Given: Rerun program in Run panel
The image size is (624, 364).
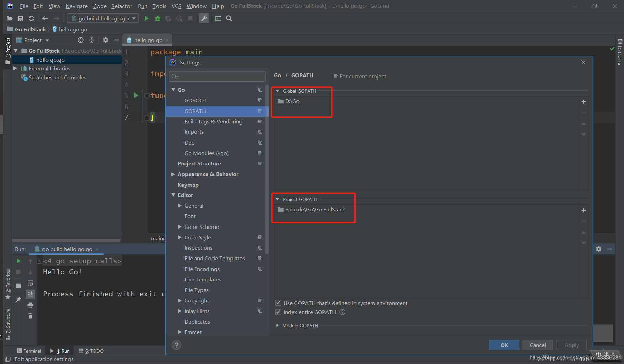Looking at the screenshot, I should click(x=18, y=261).
